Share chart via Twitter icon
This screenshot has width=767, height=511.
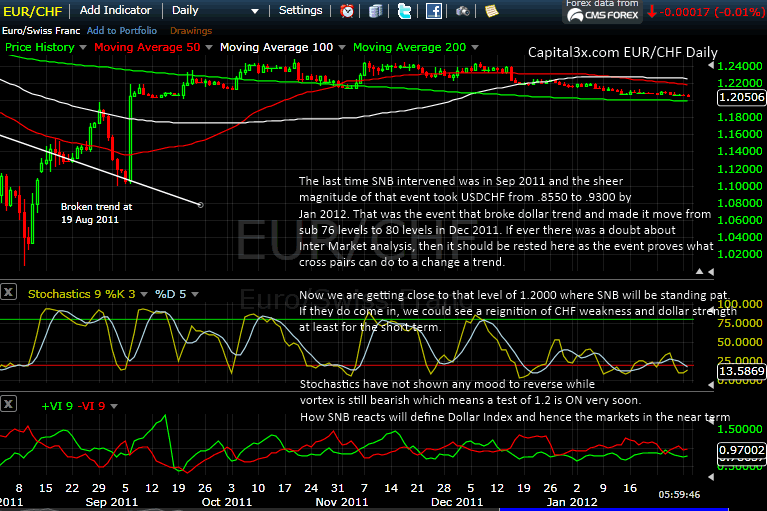[x=404, y=11]
